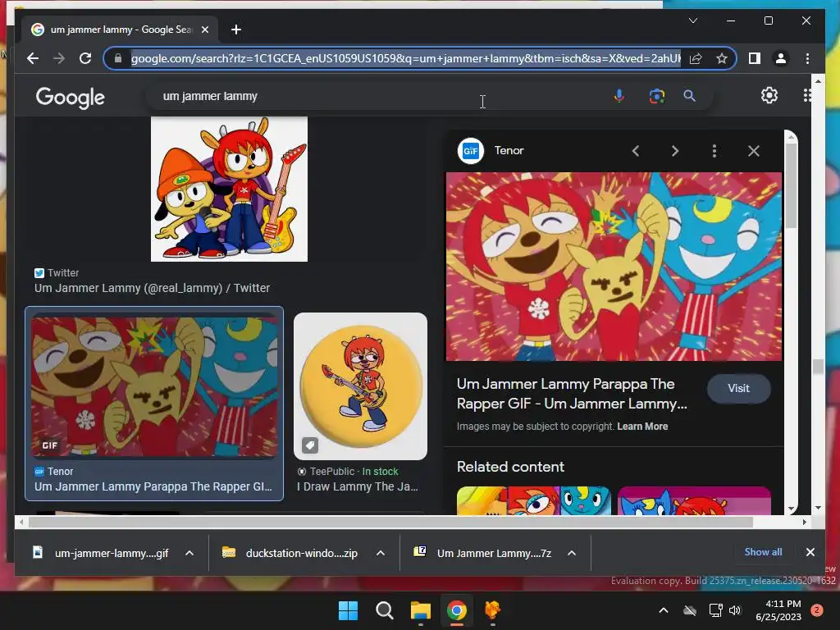This screenshot has height=630, width=840.
Task: Search by image with Google Lens
Action: (657, 96)
